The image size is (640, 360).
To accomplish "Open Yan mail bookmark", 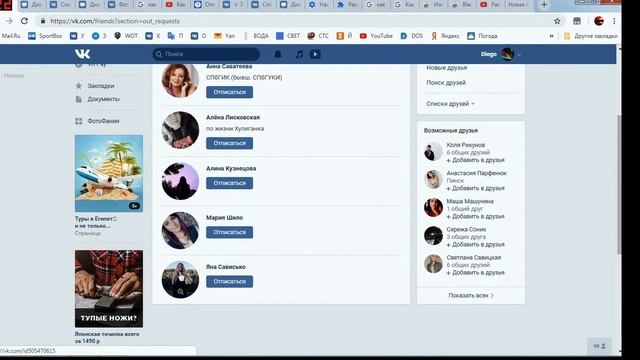I will (224, 36).
